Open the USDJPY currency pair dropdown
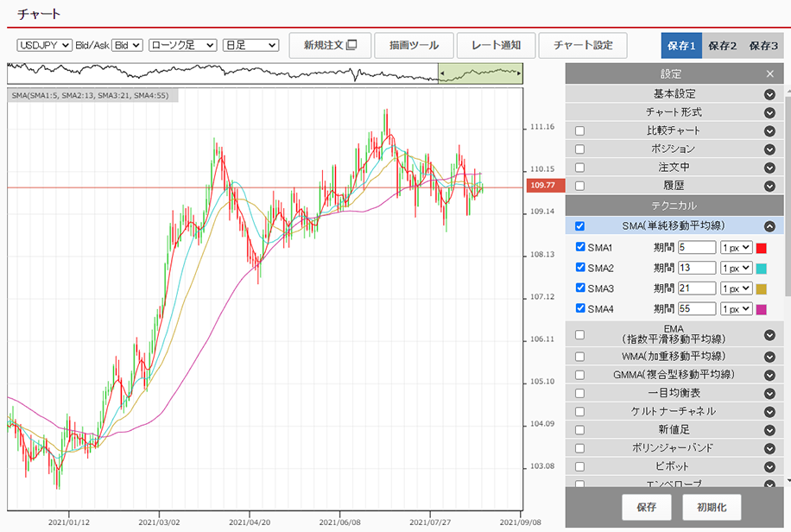791x532 pixels. click(44, 45)
